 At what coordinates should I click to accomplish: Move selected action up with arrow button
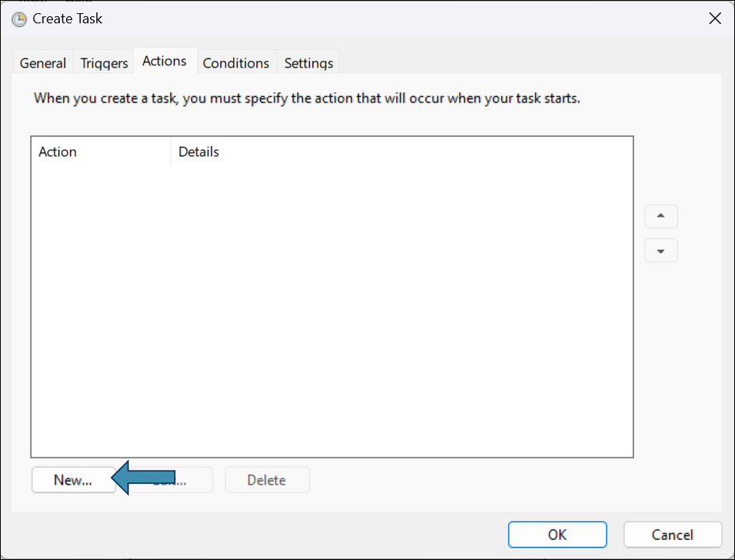point(661,217)
